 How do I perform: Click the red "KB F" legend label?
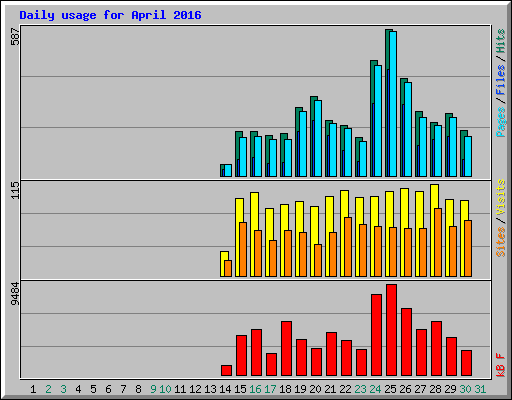pos(500,365)
